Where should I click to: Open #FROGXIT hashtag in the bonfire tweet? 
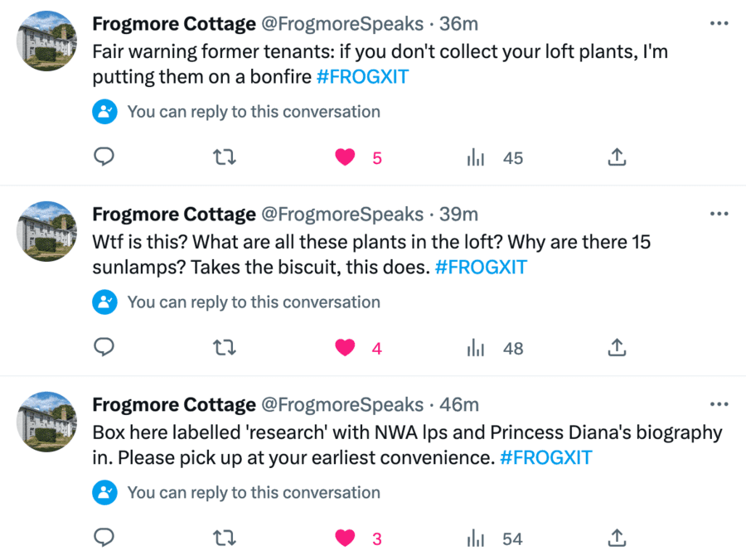coord(362,77)
